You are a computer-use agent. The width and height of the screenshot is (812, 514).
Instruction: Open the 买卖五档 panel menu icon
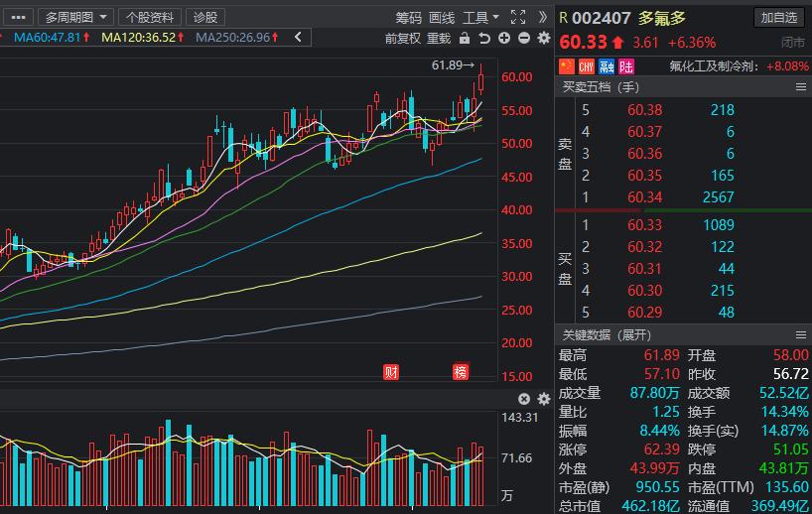click(x=800, y=87)
